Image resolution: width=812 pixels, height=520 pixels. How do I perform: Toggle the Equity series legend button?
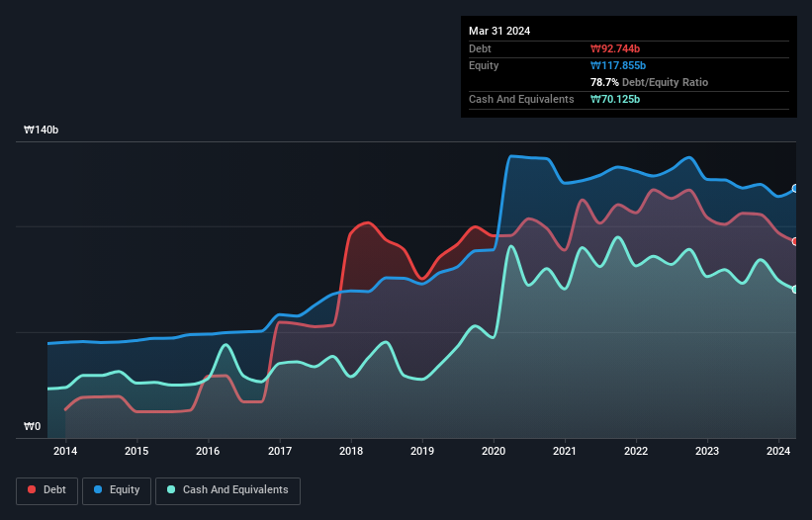117,490
